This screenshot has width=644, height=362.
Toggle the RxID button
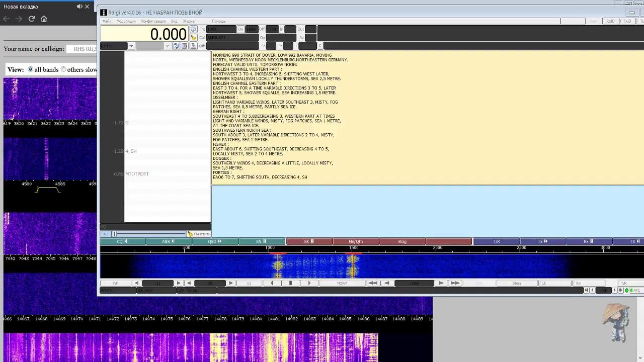609,21
